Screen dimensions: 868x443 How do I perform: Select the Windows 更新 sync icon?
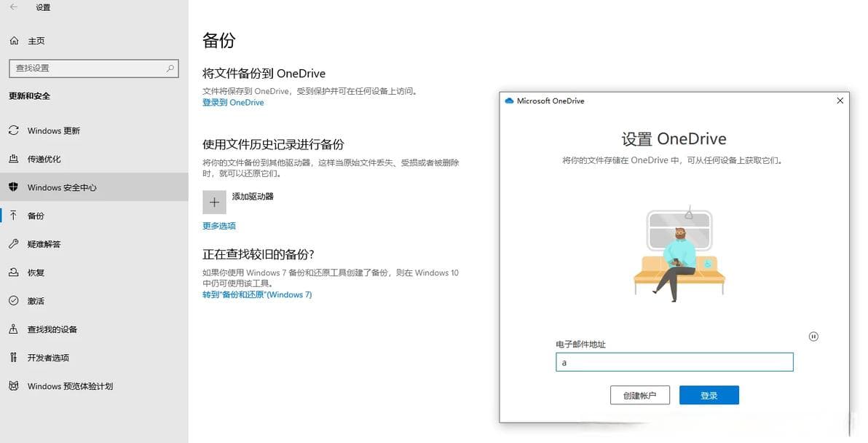(14, 130)
